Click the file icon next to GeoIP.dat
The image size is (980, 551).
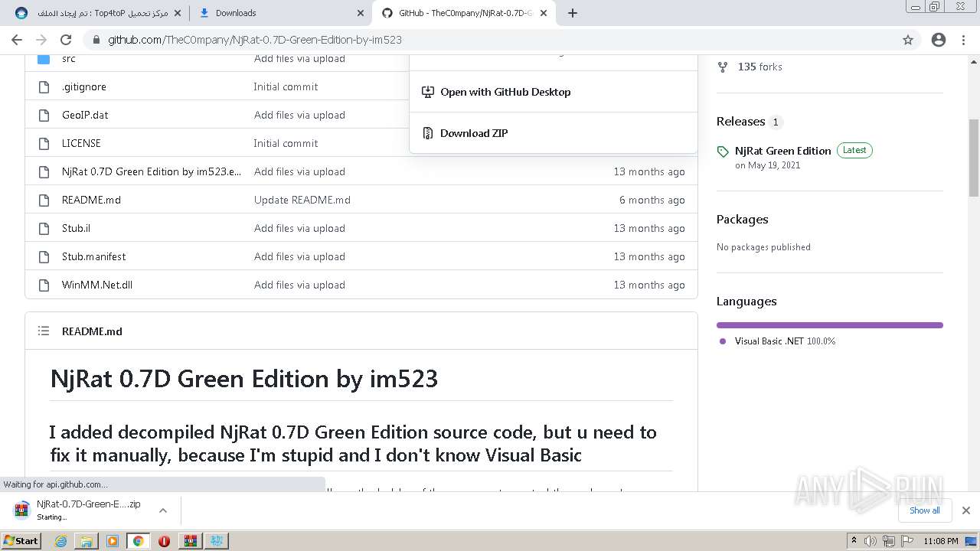point(44,116)
